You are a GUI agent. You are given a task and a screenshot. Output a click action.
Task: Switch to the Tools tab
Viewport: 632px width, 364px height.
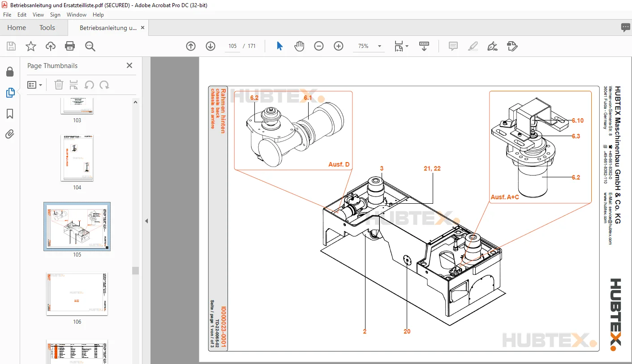(47, 28)
